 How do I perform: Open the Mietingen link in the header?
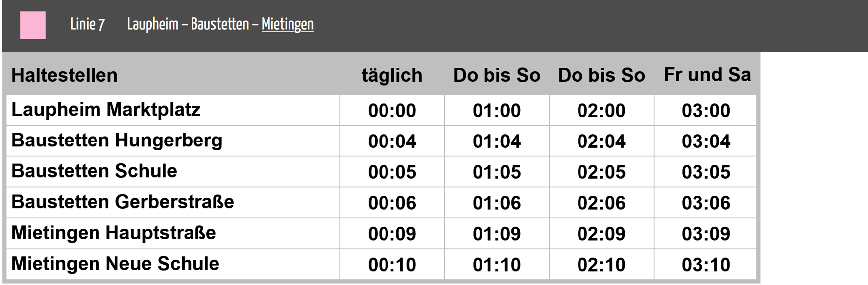click(x=288, y=24)
